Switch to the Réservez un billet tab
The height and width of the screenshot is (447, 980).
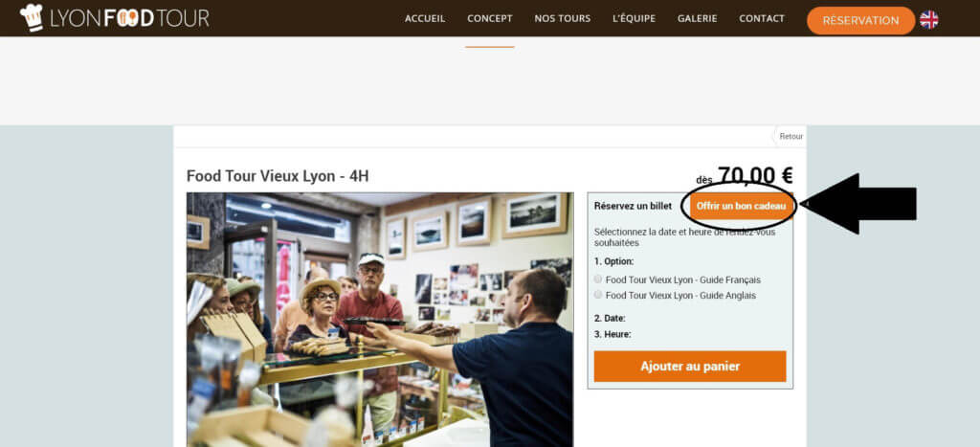pos(634,206)
